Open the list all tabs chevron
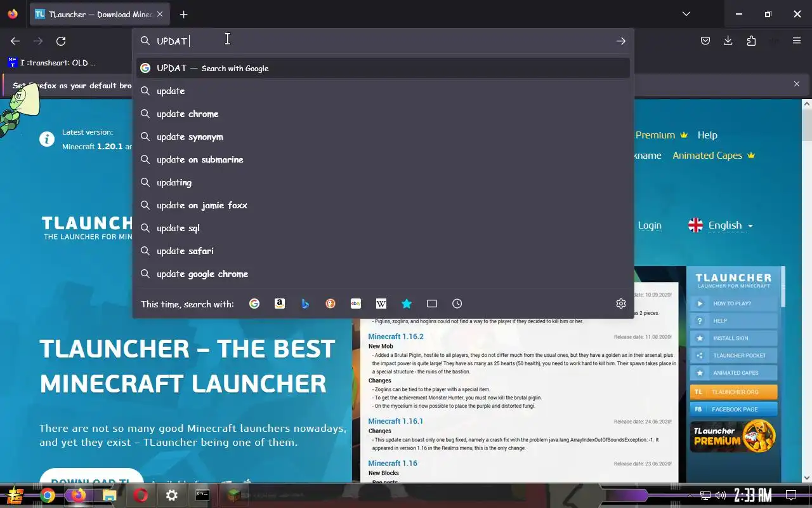The width and height of the screenshot is (812, 508). coord(686,14)
